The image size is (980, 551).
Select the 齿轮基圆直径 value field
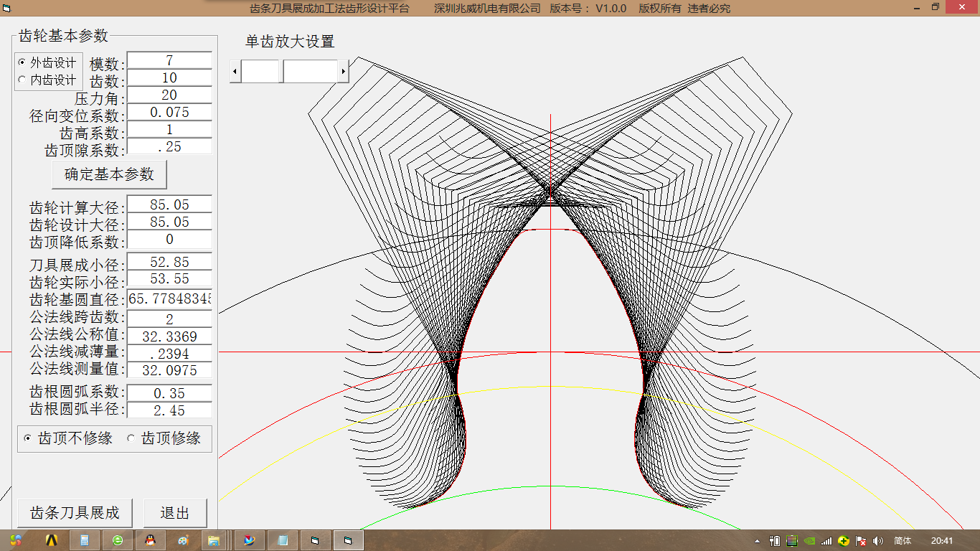coord(169,298)
